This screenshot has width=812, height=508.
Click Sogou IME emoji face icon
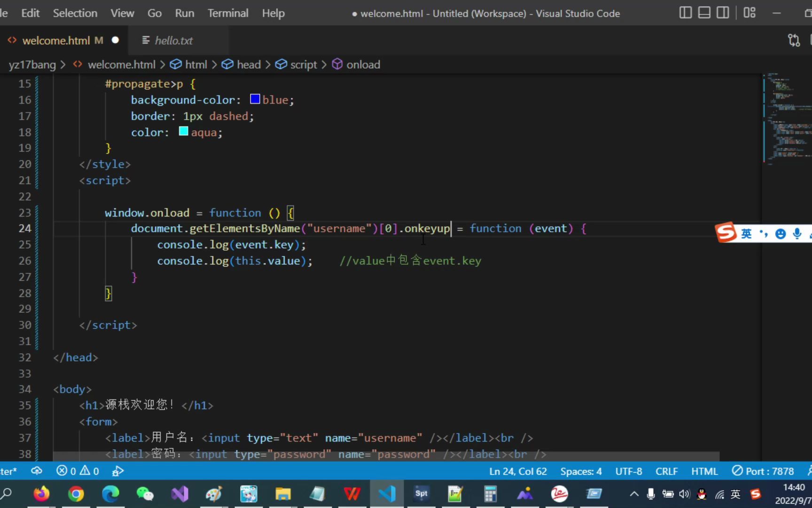click(x=781, y=233)
